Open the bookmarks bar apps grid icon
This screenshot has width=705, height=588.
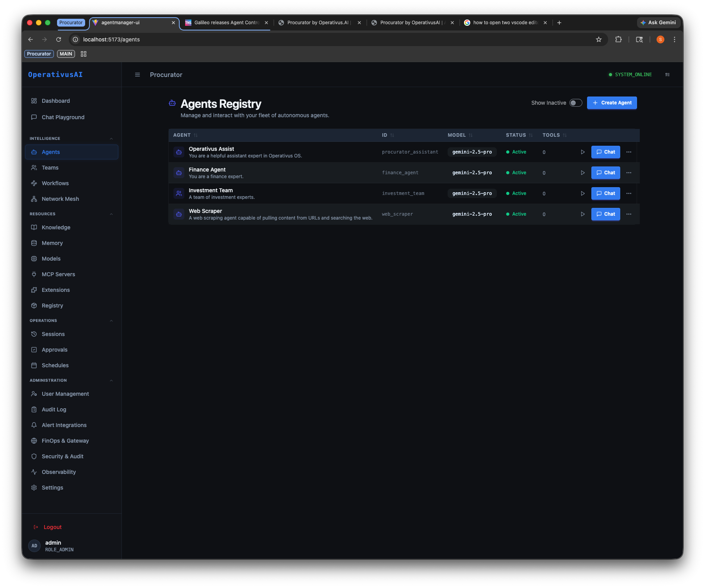(84, 54)
